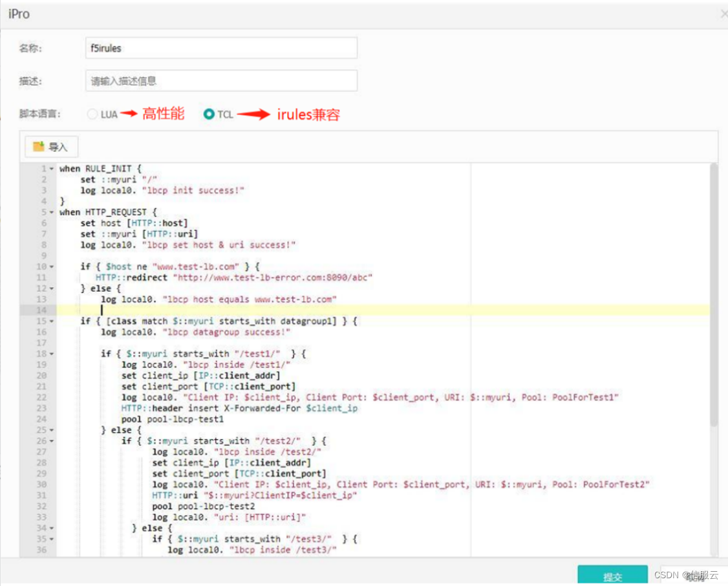The image size is (728, 586).
Task: Click the green 提交 submit button
Action: pyautogui.click(x=612, y=576)
